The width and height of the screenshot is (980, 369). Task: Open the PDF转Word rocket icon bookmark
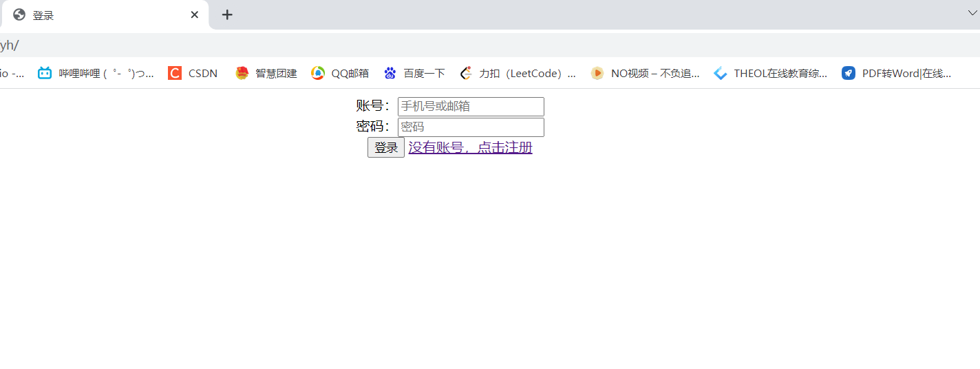(849, 73)
